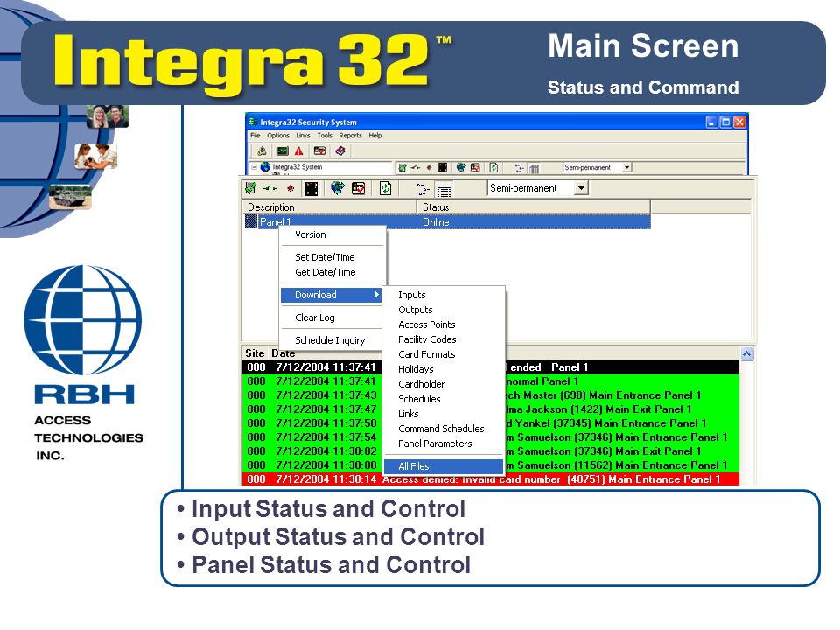The height and width of the screenshot is (630, 840).
Task: Select the log row at 11:38:08
Action: [x=490, y=465]
